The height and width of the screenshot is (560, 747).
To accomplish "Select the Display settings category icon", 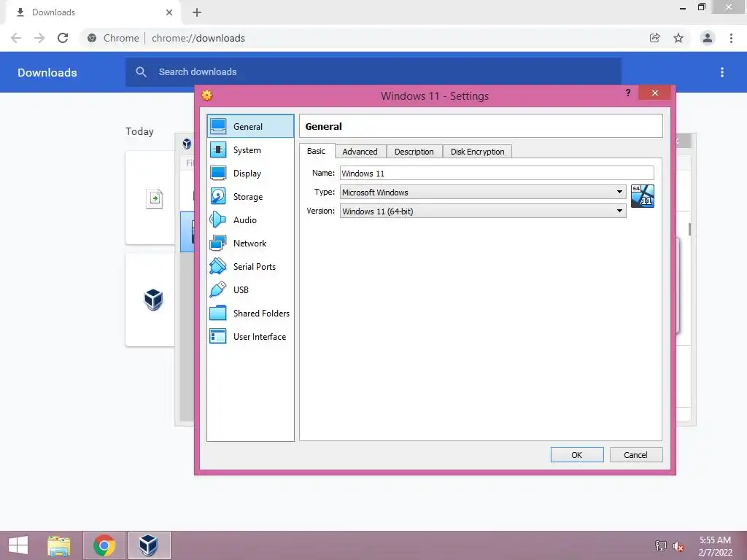I will [x=218, y=174].
